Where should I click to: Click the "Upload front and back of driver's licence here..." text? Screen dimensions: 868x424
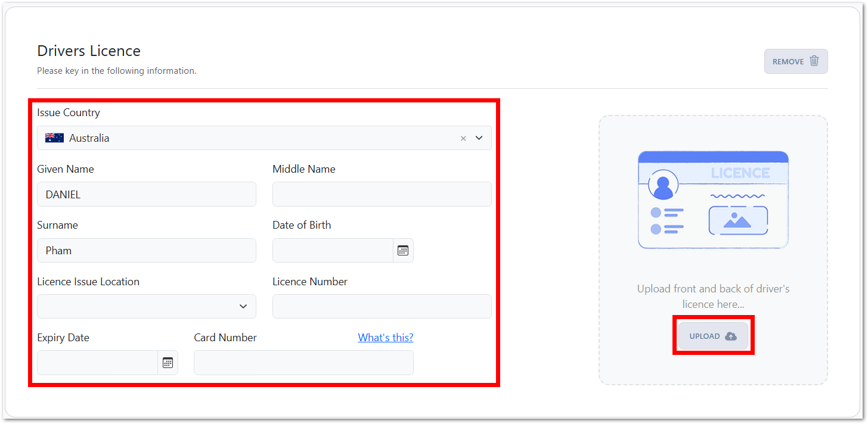tap(713, 297)
